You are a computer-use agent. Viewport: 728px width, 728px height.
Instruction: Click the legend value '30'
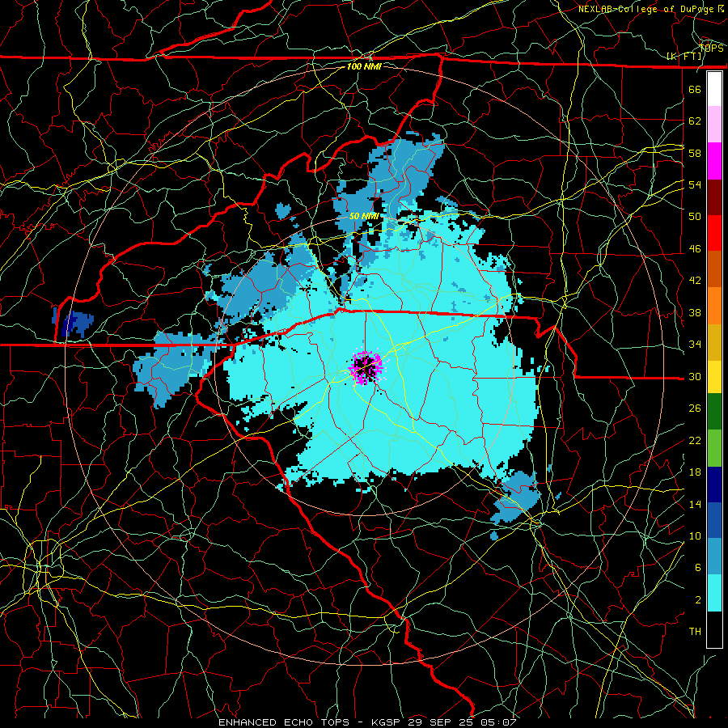695,376
